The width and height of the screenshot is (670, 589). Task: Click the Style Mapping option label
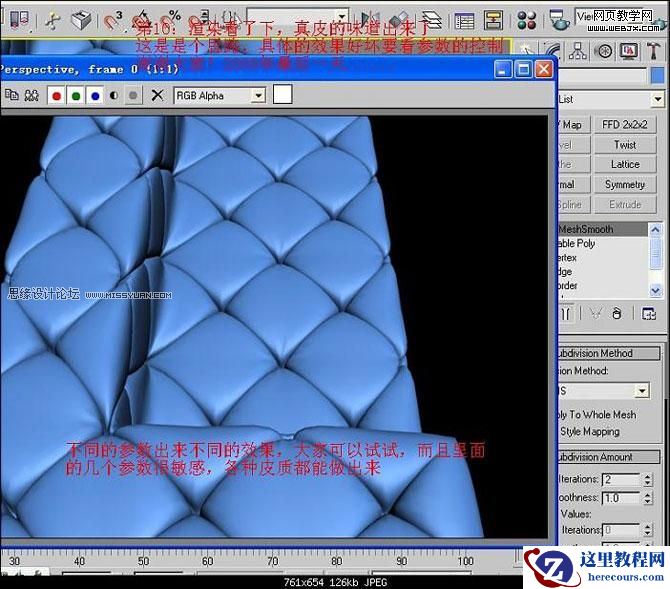[x=590, y=431]
